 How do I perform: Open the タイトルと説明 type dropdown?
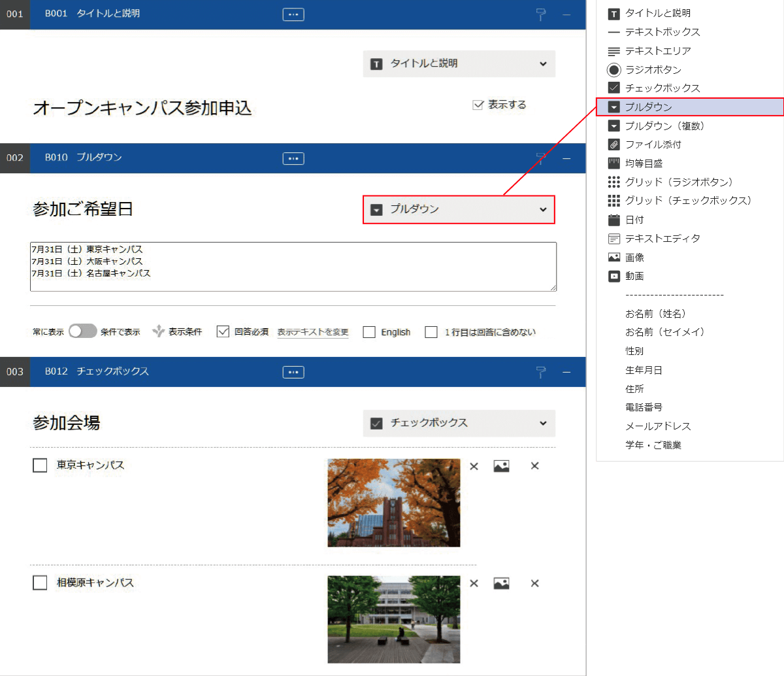tap(459, 63)
